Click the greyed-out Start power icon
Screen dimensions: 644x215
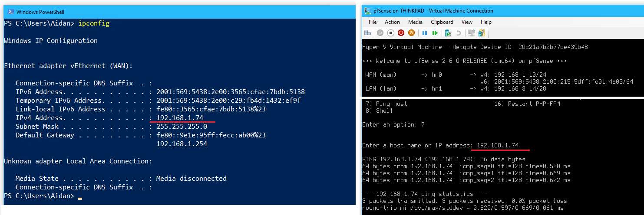click(x=380, y=33)
